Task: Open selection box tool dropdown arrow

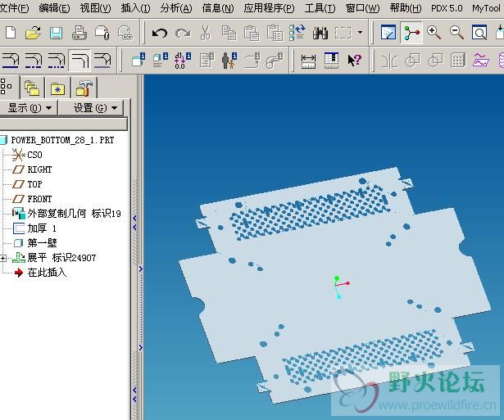Action: 361,33
